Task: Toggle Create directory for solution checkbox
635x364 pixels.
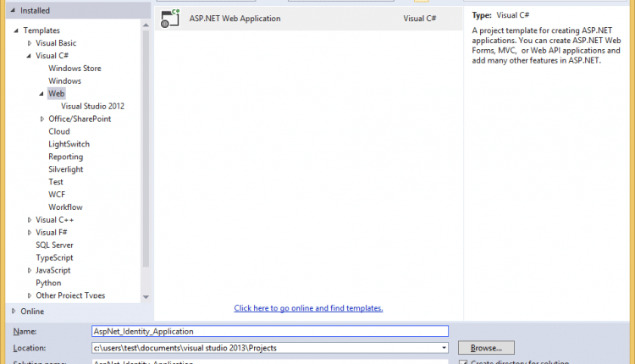Action: coord(463,361)
